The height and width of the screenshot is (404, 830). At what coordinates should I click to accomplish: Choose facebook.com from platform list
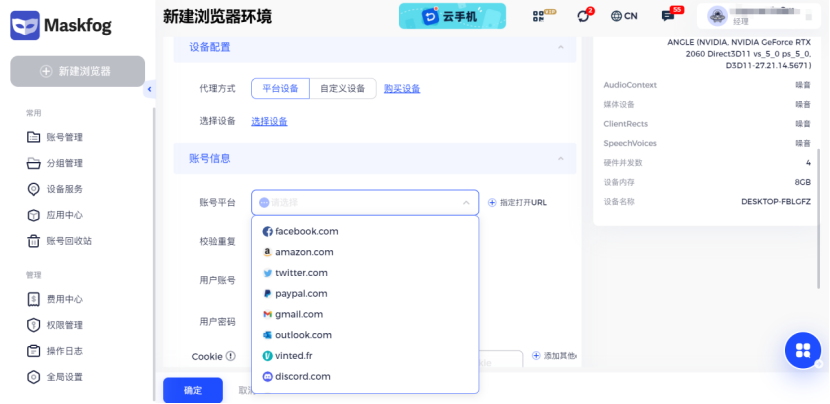click(x=365, y=231)
